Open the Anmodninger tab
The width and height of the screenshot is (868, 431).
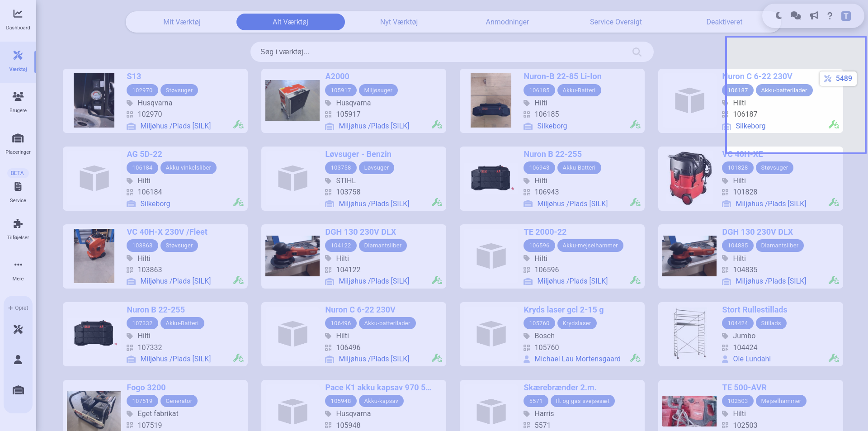point(507,22)
